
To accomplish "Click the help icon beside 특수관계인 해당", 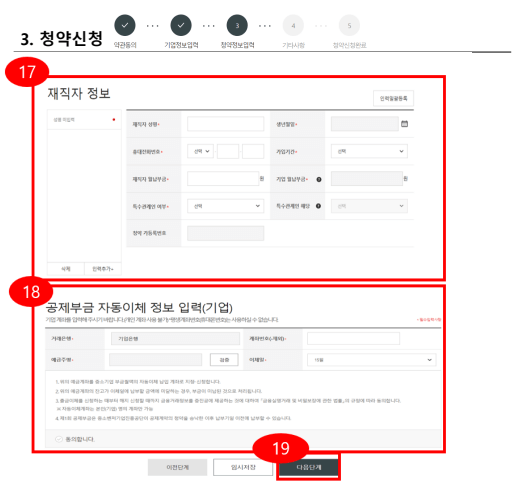I will click(318, 206).
